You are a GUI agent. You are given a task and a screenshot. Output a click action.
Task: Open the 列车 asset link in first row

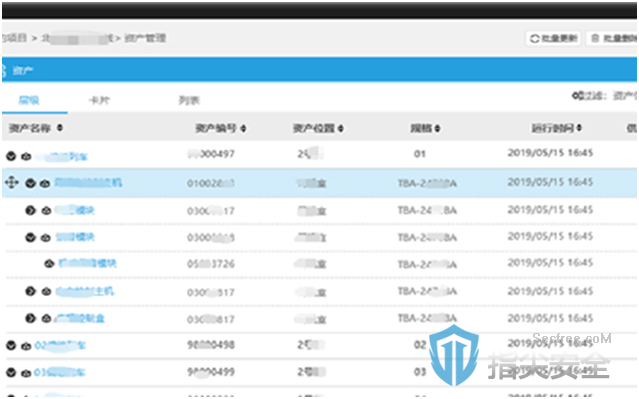(61, 156)
